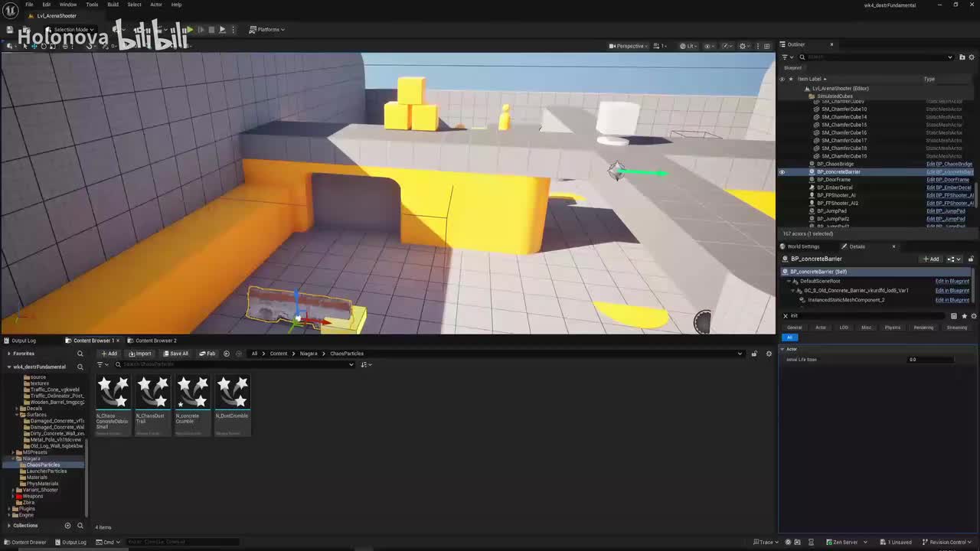Toggle visibility of BP_concreteBarrier in Outliner

(782, 171)
